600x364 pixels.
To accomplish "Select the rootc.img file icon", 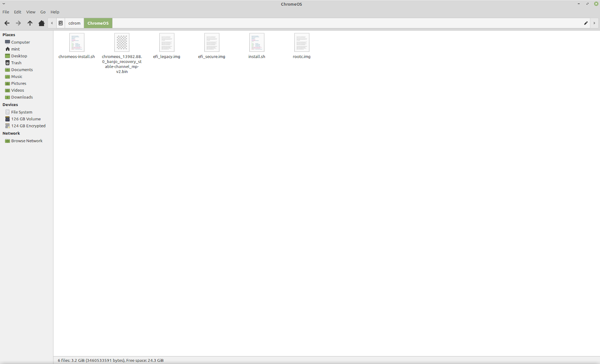I will [302, 42].
